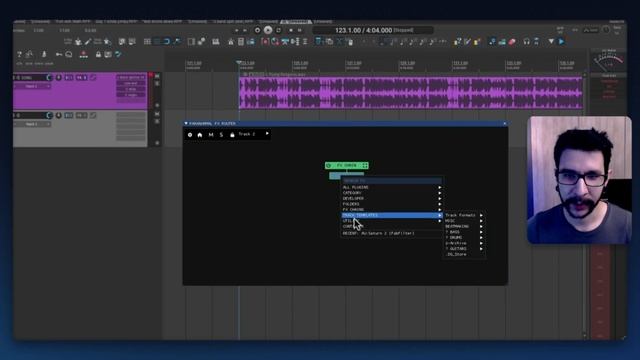The width and height of the screenshot is (640, 360).
Task: Click the grey track's FX button
Action: tap(81, 116)
